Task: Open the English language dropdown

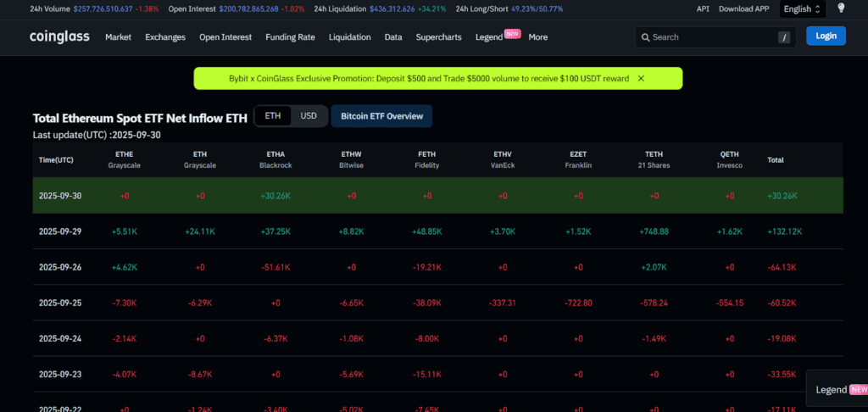Action: click(802, 9)
